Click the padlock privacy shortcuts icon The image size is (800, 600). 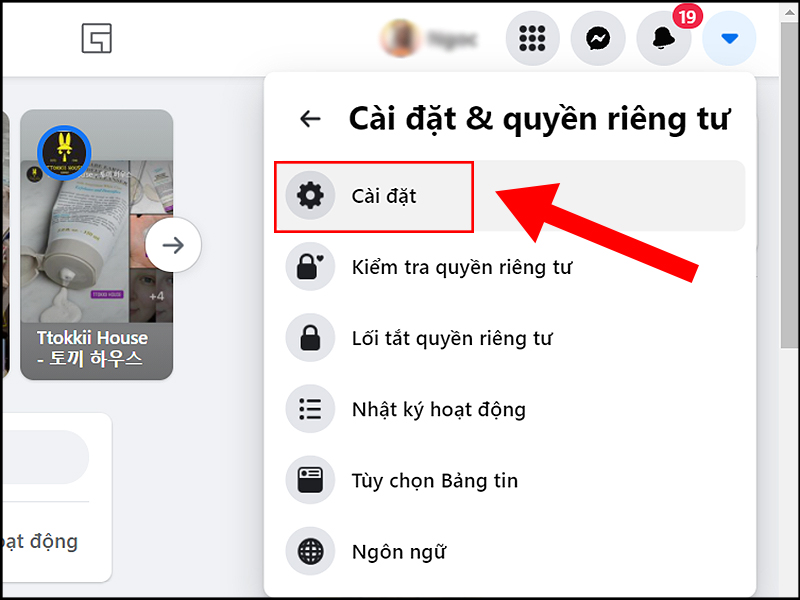[310, 338]
